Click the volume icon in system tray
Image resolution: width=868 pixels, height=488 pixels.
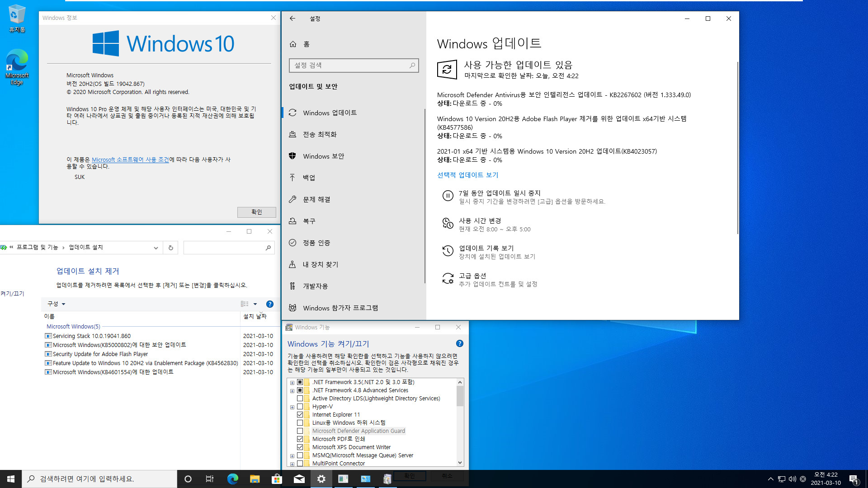(x=792, y=479)
